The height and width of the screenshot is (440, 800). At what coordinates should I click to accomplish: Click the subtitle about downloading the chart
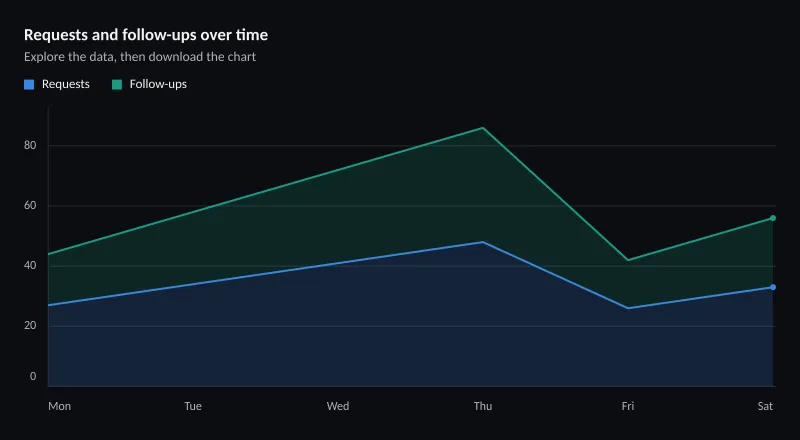coord(140,57)
